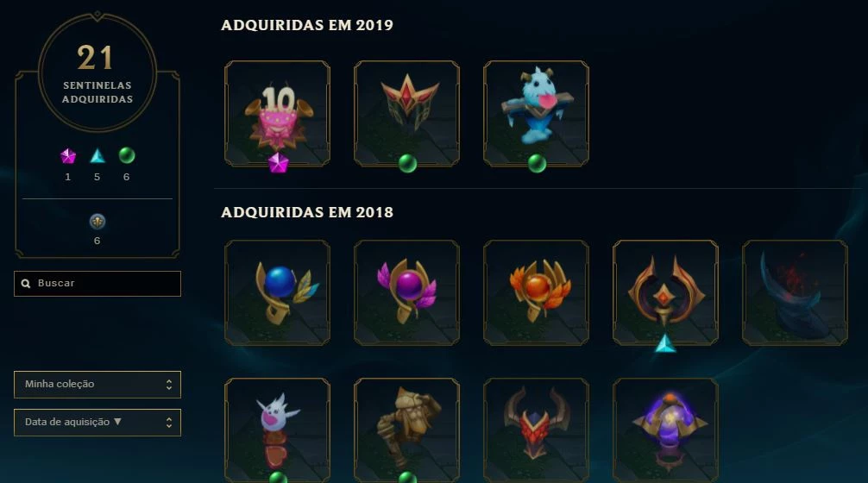The width and height of the screenshot is (868, 483).
Task: Click the cyan triangle rarity icon in summary
Action: [x=97, y=156]
